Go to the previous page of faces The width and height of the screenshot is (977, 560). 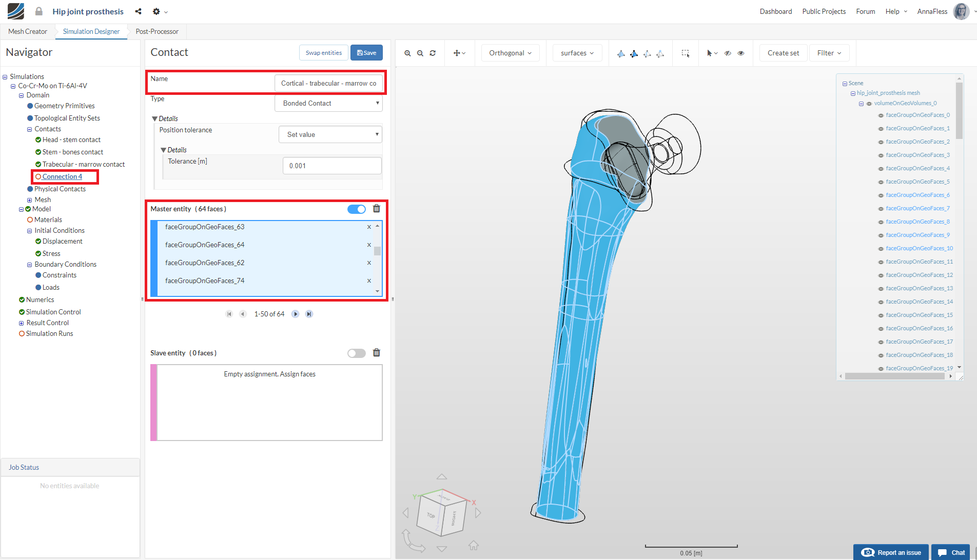point(243,314)
